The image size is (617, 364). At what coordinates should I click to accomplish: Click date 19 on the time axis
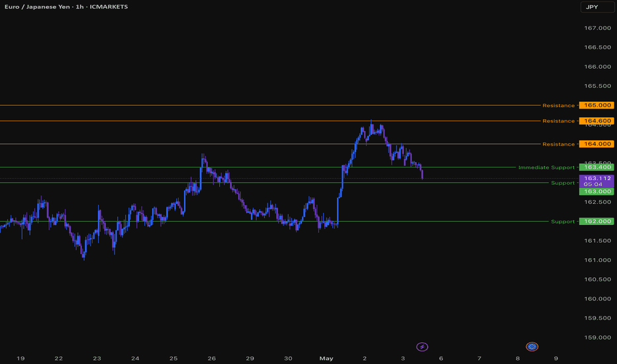(21, 359)
